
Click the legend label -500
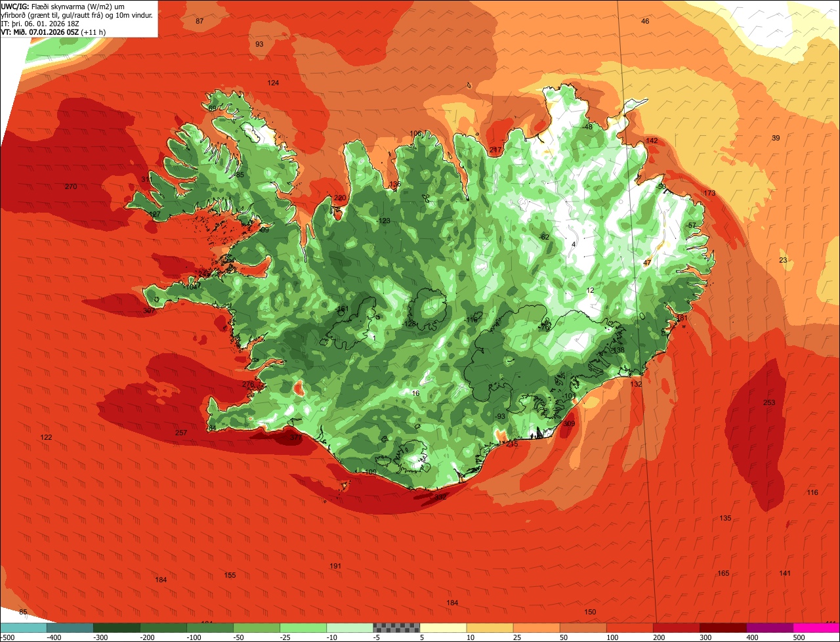point(7,637)
